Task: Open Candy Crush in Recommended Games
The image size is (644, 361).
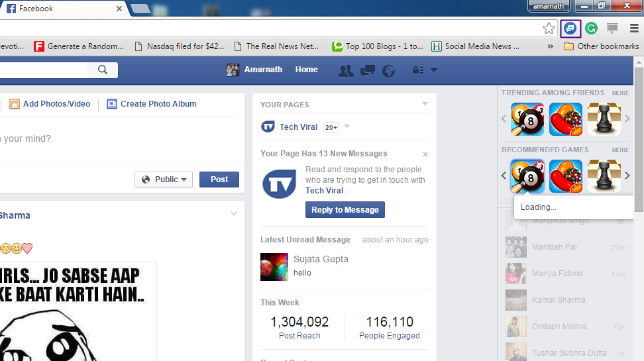Action: [x=566, y=176]
